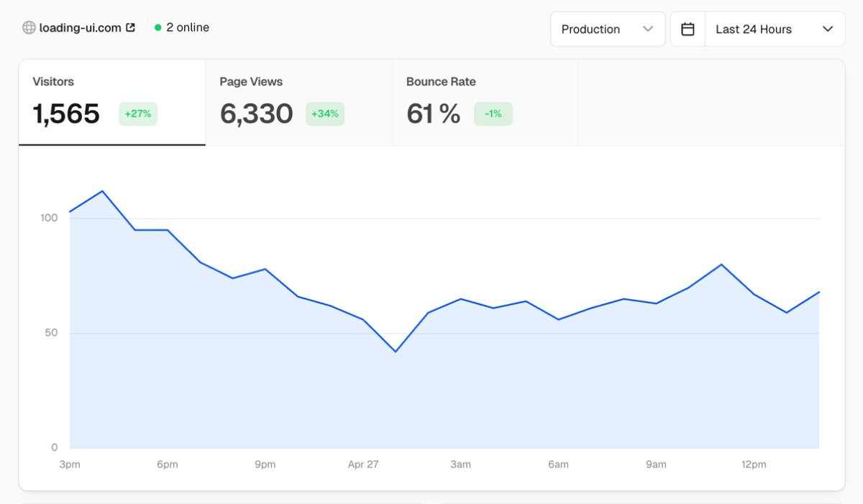Click the calendar icon button
863x504 pixels.
(x=688, y=29)
